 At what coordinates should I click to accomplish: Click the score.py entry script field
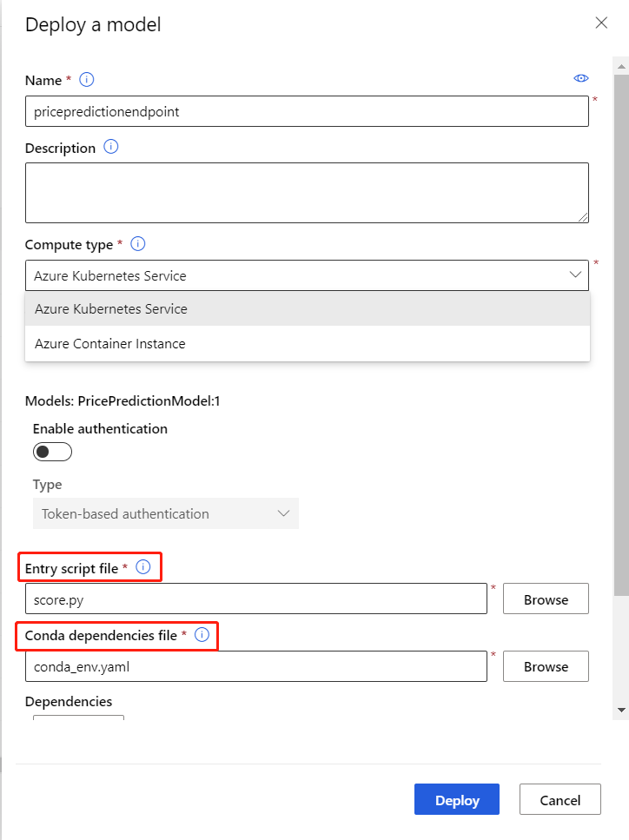[255, 599]
